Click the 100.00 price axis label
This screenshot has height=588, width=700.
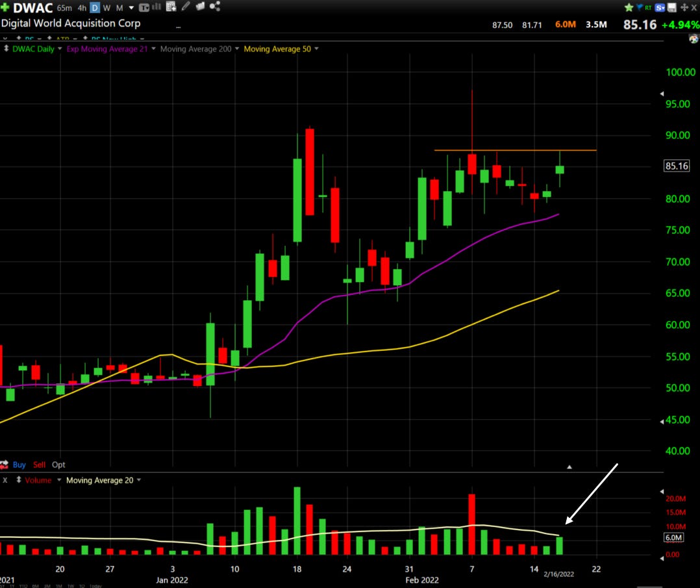681,72
